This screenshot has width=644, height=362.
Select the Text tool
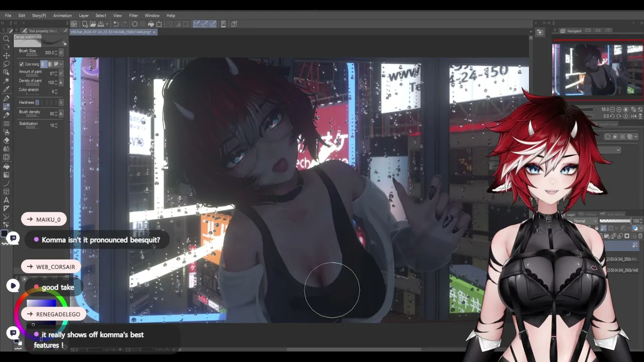[7, 200]
